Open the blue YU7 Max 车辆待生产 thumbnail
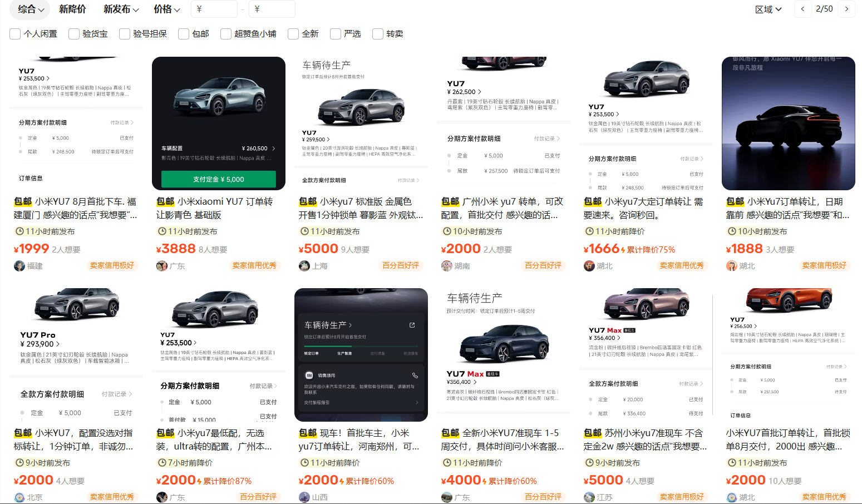 (x=504, y=355)
